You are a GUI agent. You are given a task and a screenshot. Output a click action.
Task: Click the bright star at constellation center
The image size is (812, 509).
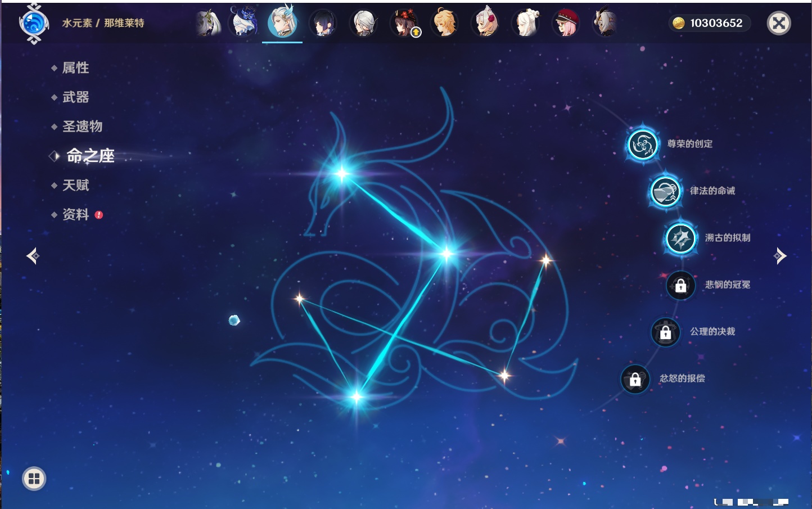446,254
